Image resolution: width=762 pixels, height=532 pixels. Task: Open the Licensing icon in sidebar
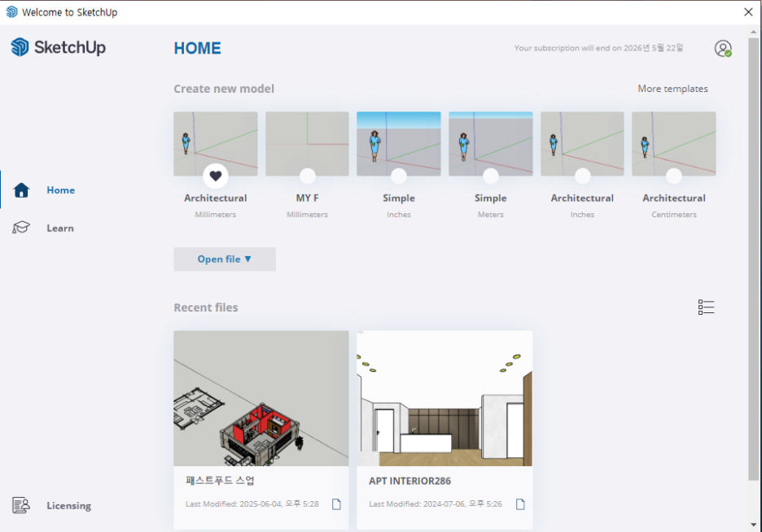pos(21,505)
